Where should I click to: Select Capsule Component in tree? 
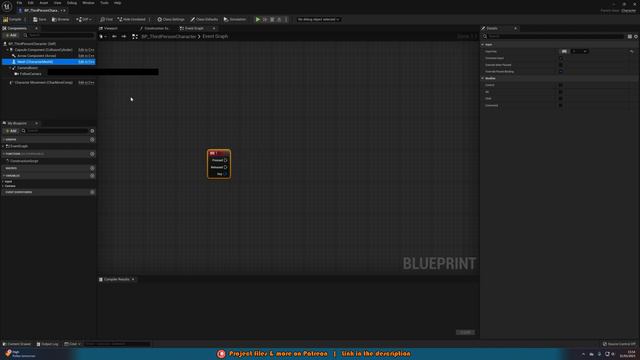click(43, 50)
